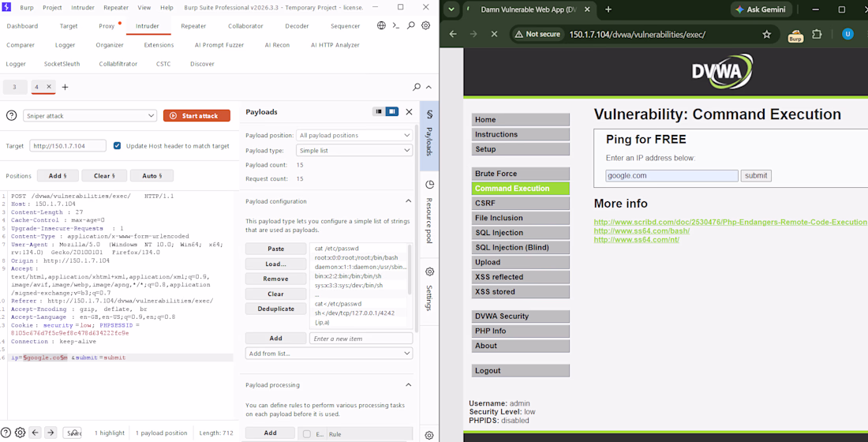Open request editor help icon
Viewport: 868px width, 442px height.
point(6,433)
